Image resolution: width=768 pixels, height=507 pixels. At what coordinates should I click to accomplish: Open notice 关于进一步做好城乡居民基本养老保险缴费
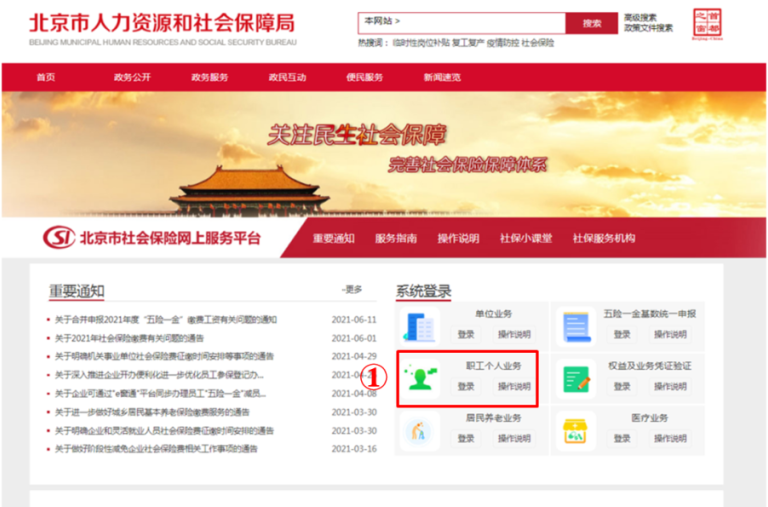pyautogui.click(x=152, y=412)
